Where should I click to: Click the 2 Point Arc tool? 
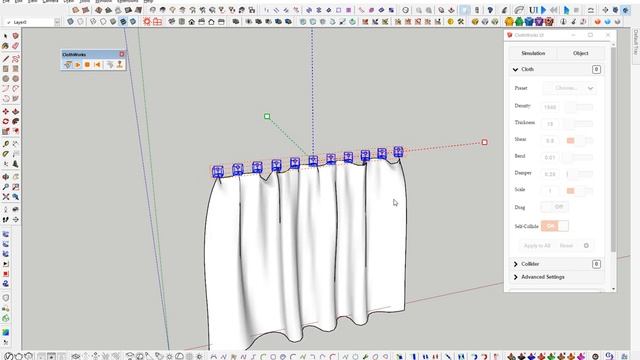click(16, 89)
